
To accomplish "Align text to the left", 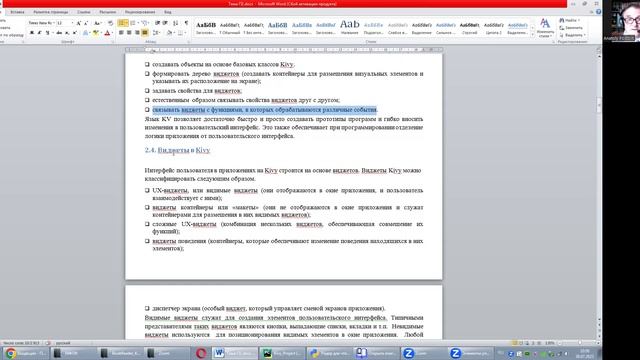I will 121,33.
